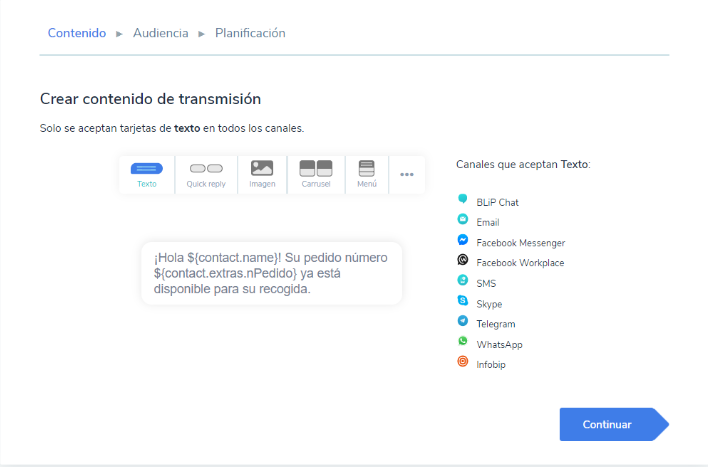Viewport: 708px width, 467px height.
Task: Click the 'Facebook Messenger' label
Action: pyautogui.click(x=521, y=243)
